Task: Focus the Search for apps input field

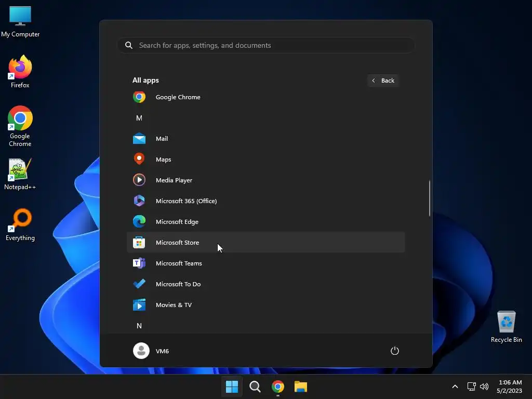Action: click(266, 45)
